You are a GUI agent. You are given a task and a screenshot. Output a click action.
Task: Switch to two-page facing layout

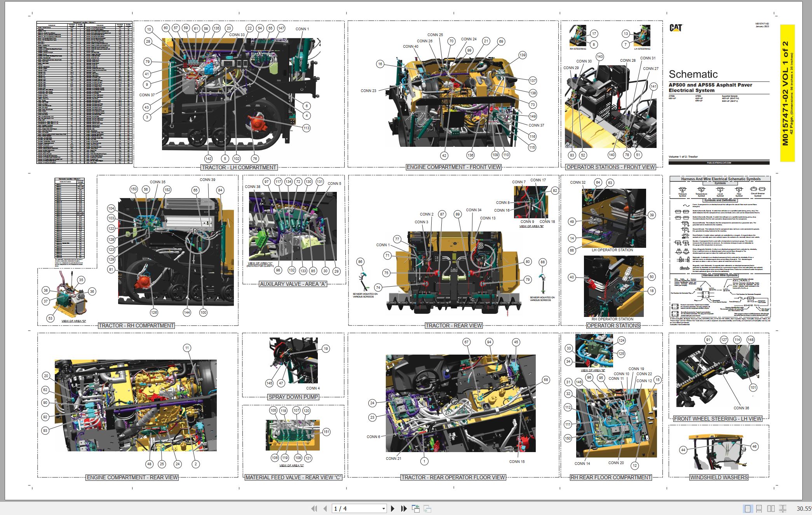(x=771, y=508)
